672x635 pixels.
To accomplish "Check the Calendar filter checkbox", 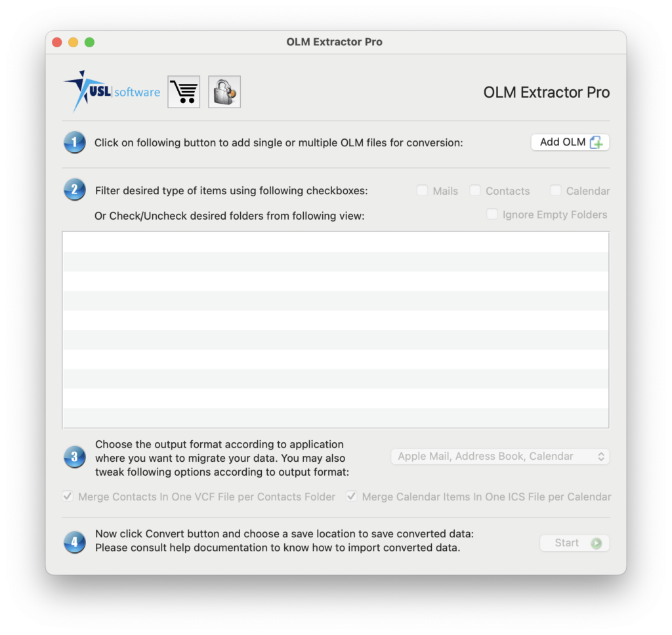I will pyautogui.click(x=556, y=191).
